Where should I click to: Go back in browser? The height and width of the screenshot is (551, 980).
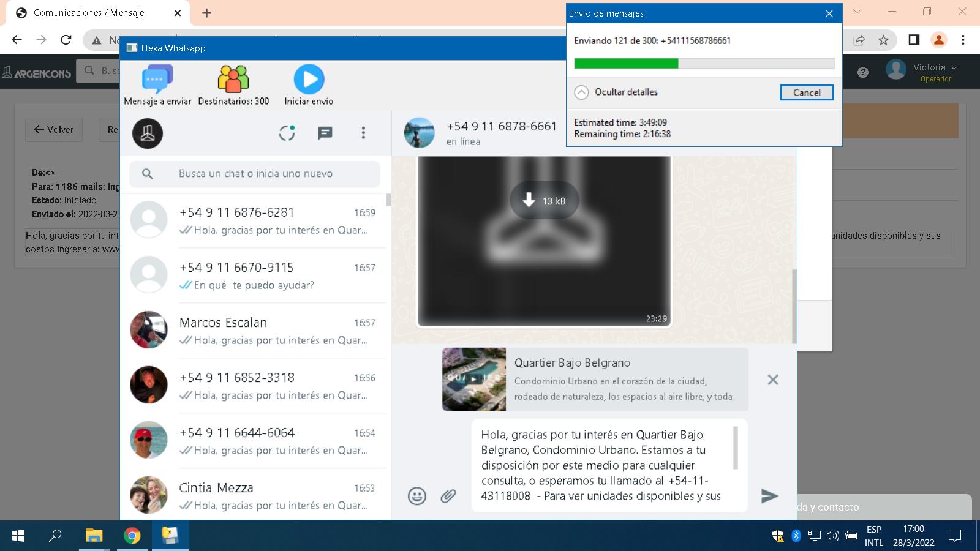[17, 40]
